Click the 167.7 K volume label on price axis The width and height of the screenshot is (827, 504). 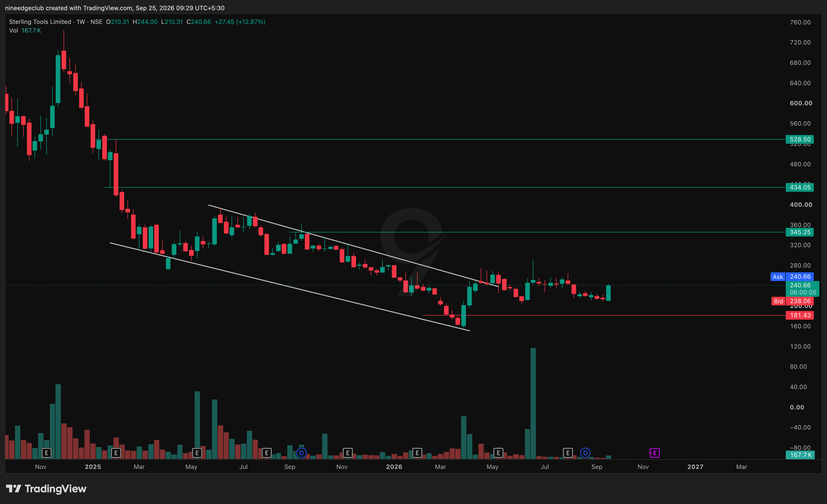(x=800, y=455)
